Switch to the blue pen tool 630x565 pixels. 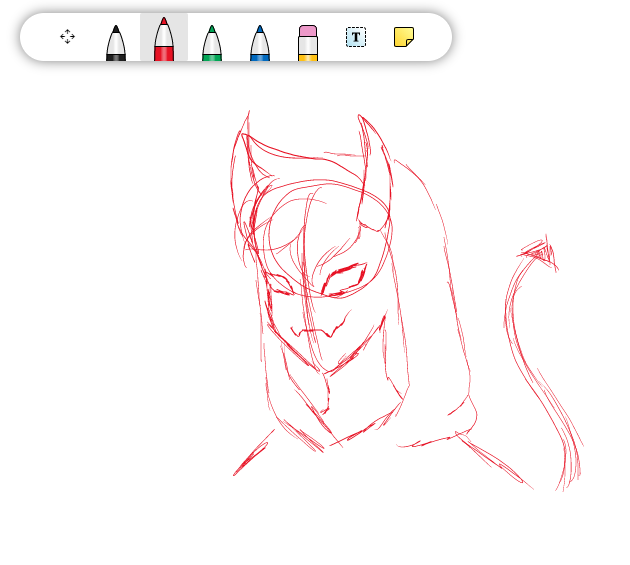coord(260,43)
